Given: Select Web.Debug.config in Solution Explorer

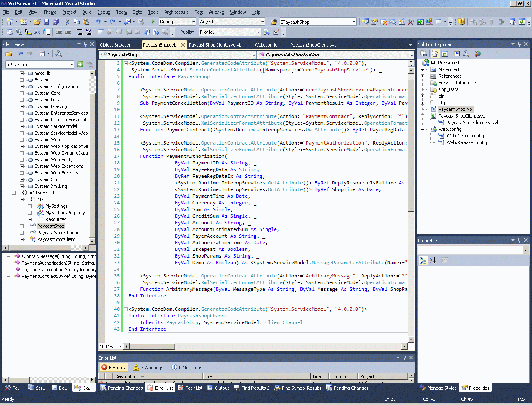Looking at the screenshot, I should tap(465, 136).
